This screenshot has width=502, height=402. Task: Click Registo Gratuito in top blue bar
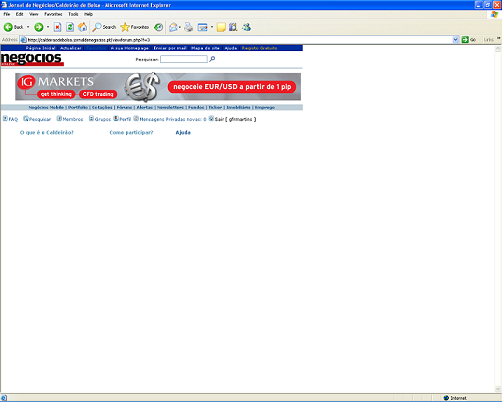coord(259,48)
